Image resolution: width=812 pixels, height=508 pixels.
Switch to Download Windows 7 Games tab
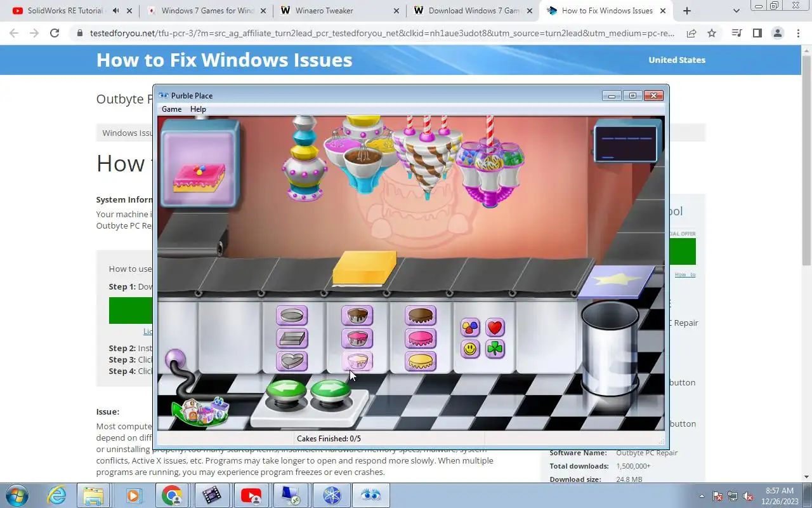coord(474,11)
